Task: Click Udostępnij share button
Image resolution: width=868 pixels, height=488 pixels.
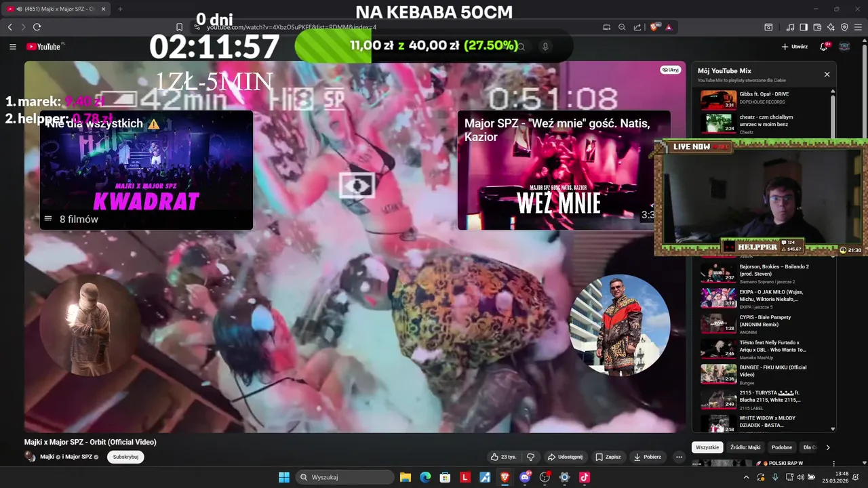Action: (x=565, y=457)
